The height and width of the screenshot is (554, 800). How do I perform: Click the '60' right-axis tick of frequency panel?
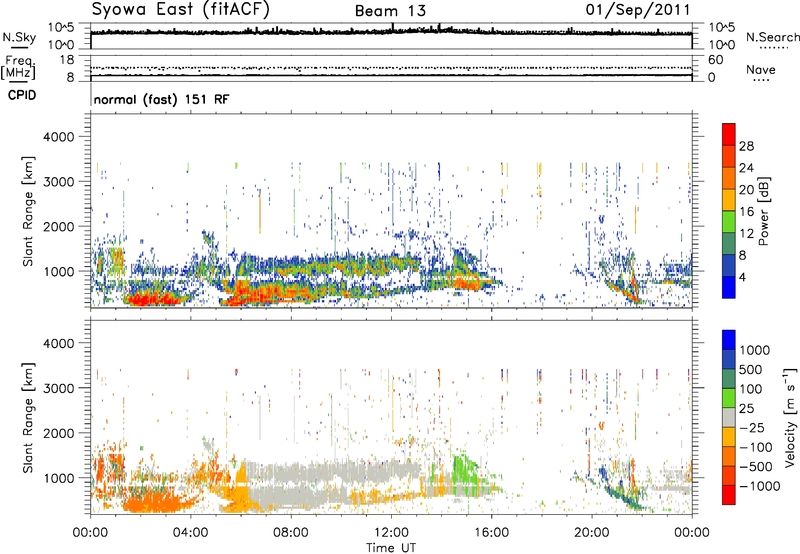715,60
